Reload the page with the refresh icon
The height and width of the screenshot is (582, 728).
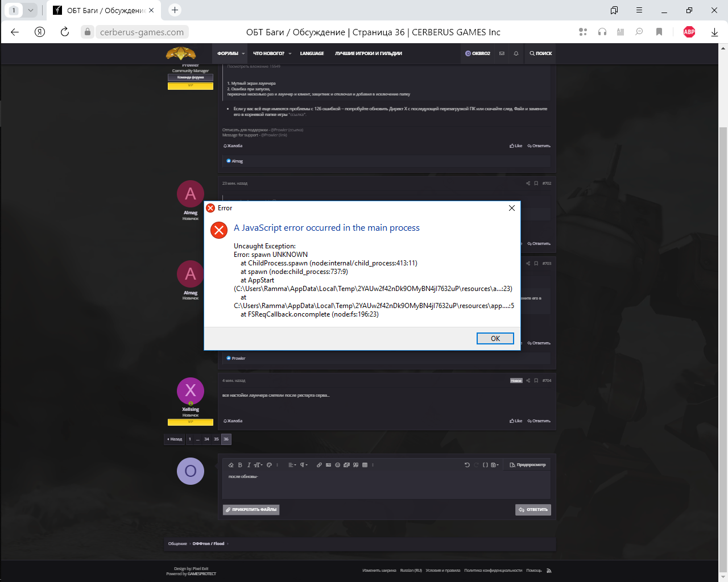coord(65,32)
